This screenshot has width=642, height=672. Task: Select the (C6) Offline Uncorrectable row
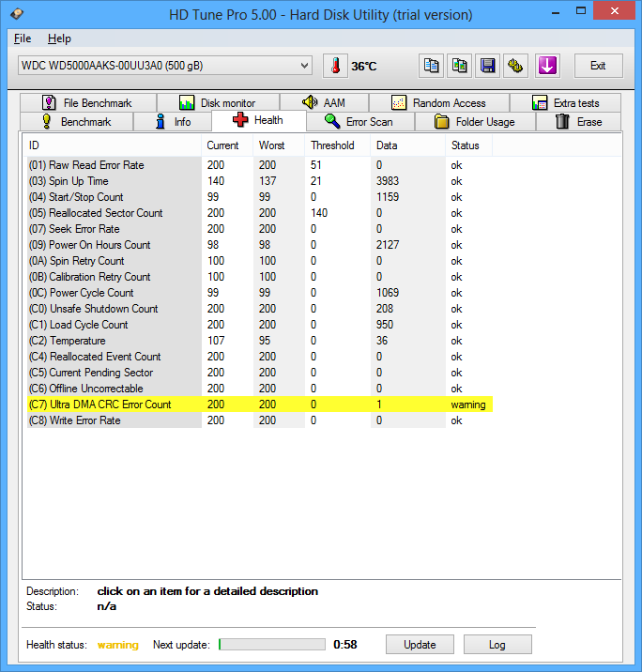click(x=260, y=389)
